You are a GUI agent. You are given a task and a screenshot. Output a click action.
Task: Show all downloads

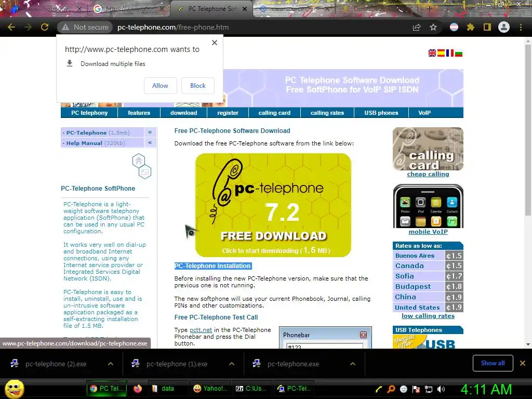[493, 363]
